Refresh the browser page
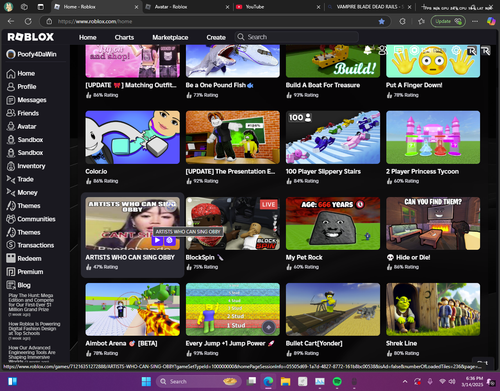Image resolution: width=500 pixels, height=391 pixels. tap(28, 21)
